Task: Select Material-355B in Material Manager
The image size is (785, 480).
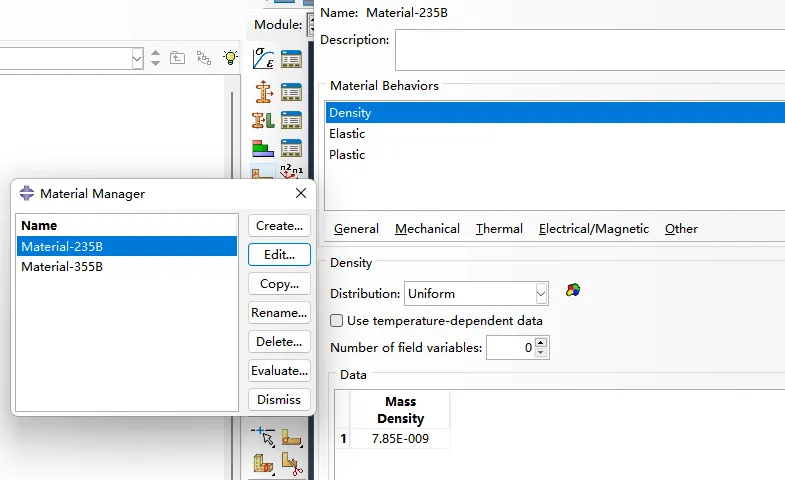Action: tap(127, 267)
